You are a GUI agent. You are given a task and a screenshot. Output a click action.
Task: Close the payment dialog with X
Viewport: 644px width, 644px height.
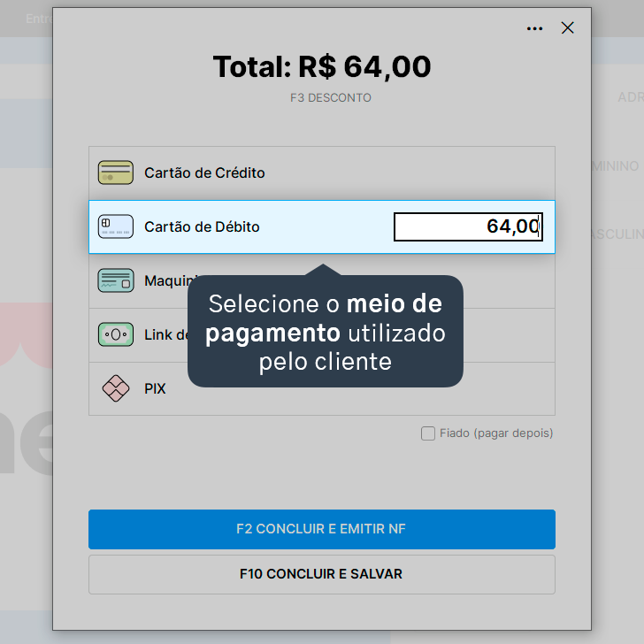[567, 28]
